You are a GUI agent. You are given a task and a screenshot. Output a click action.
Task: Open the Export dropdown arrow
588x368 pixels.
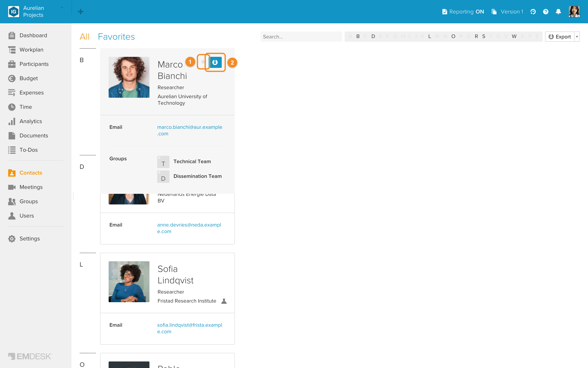pos(577,37)
